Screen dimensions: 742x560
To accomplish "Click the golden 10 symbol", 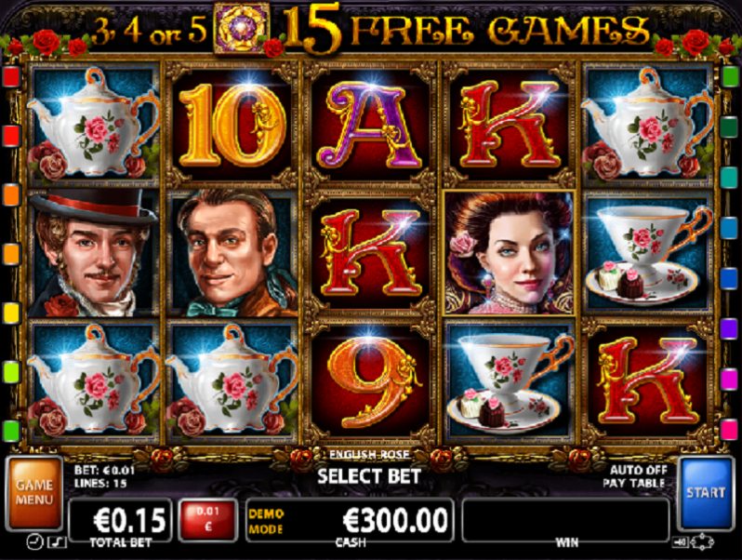I will [232, 125].
